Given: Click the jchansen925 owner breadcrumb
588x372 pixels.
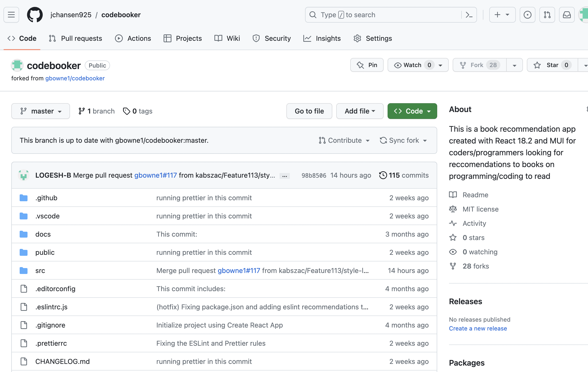Looking at the screenshot, I should (71, 15).
